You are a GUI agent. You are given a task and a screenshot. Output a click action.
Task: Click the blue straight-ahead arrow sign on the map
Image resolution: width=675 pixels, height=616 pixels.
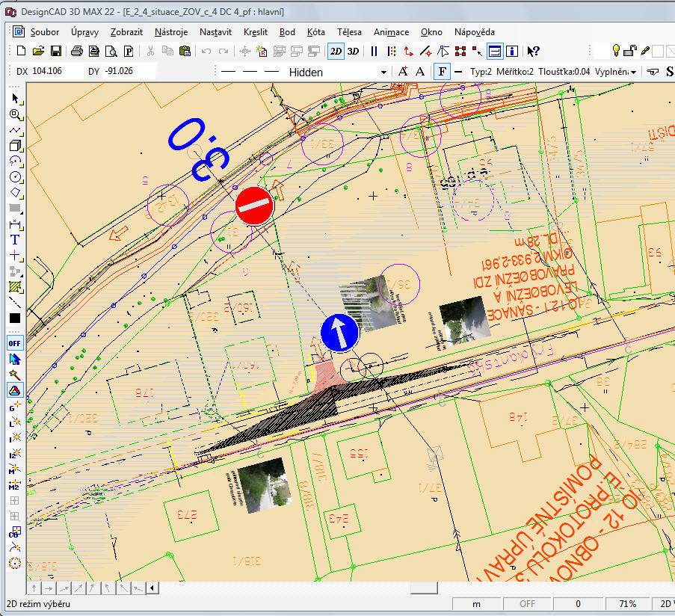coord(339,333)
